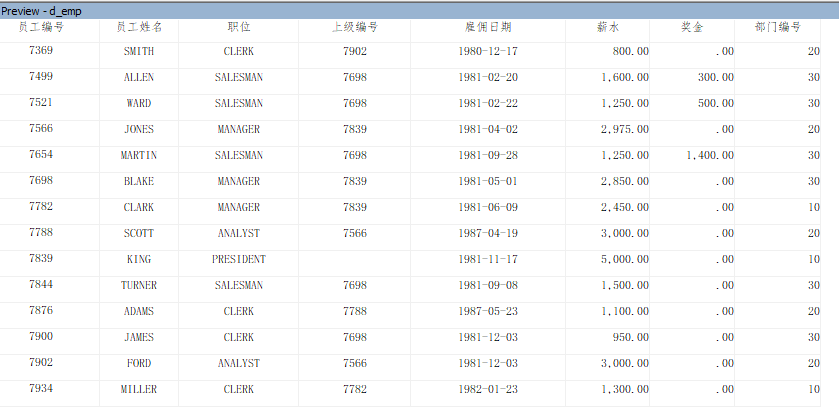This screenshot has width=839, height=414.
Task: Click the 奖金 column header
Action: tap(692, 27)
